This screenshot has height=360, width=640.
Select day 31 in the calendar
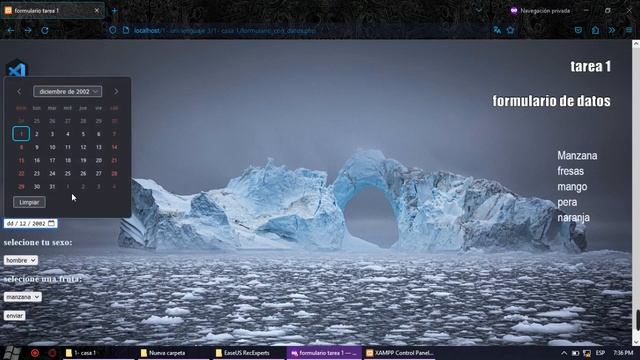(x=52, y=187)
